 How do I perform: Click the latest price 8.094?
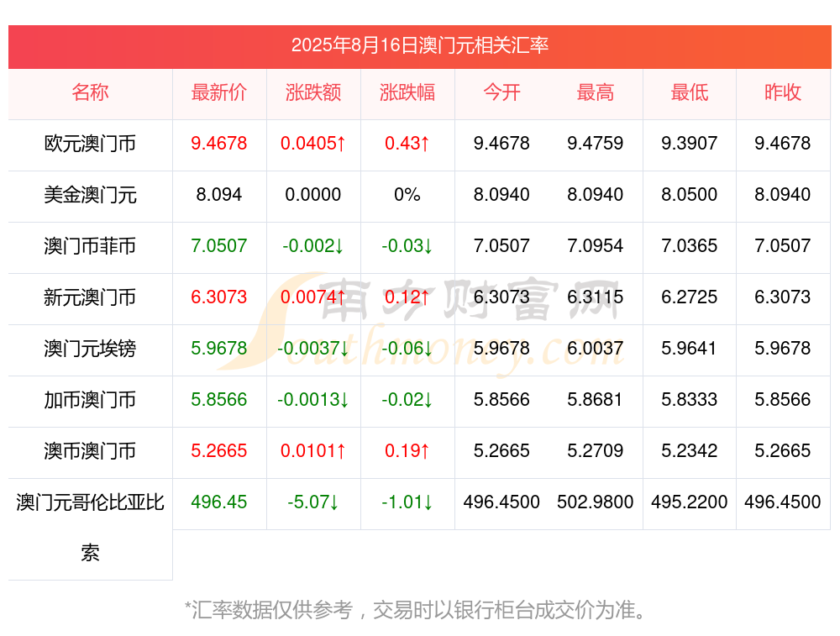coord(219,195)
